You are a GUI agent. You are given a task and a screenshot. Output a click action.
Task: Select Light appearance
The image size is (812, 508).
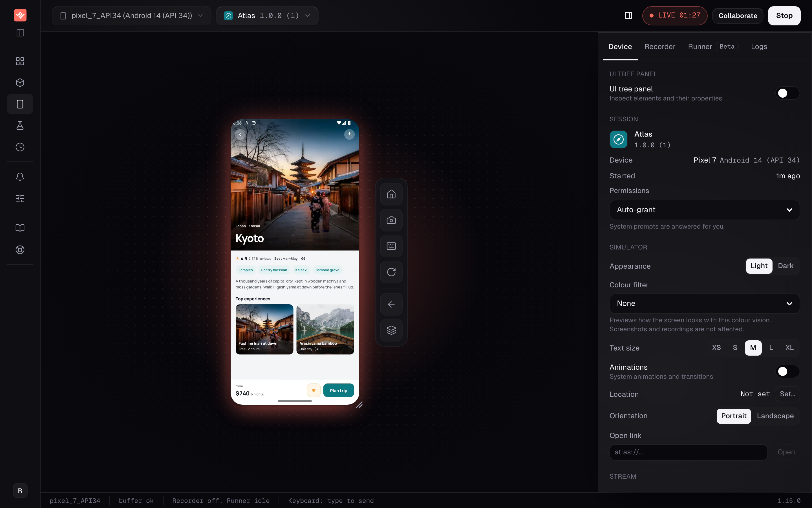tap(759, 266)
